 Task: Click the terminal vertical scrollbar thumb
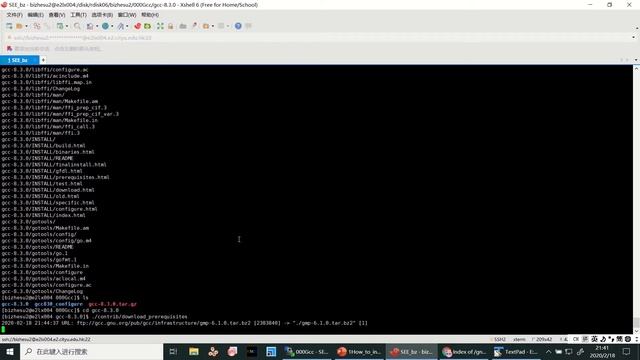(x=636, y=322)
